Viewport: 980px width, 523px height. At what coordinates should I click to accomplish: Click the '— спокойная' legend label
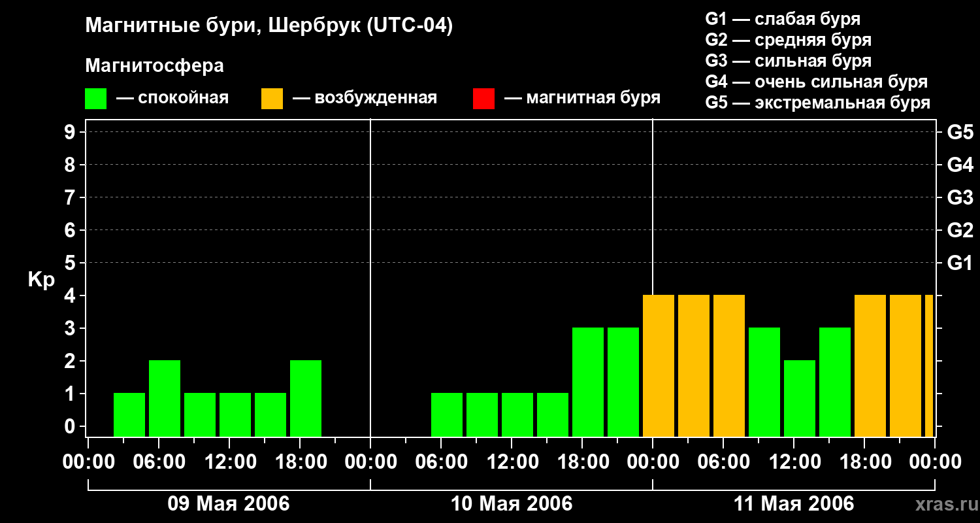coord(172,98)
